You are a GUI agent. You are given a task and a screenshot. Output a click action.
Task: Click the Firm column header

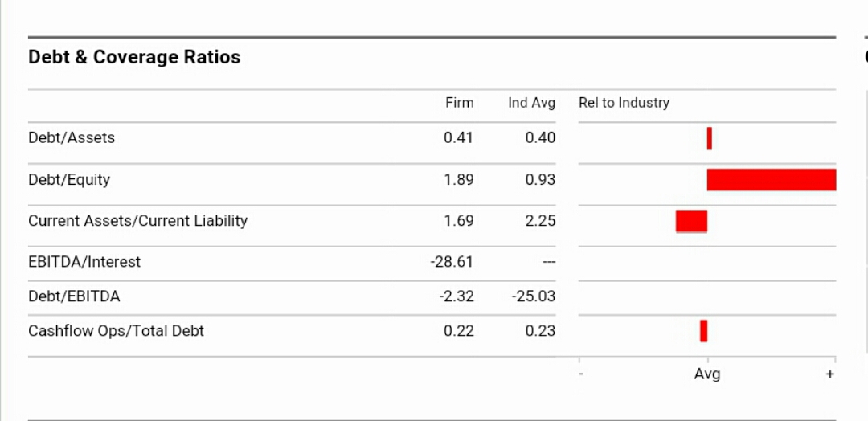(460, 103)
